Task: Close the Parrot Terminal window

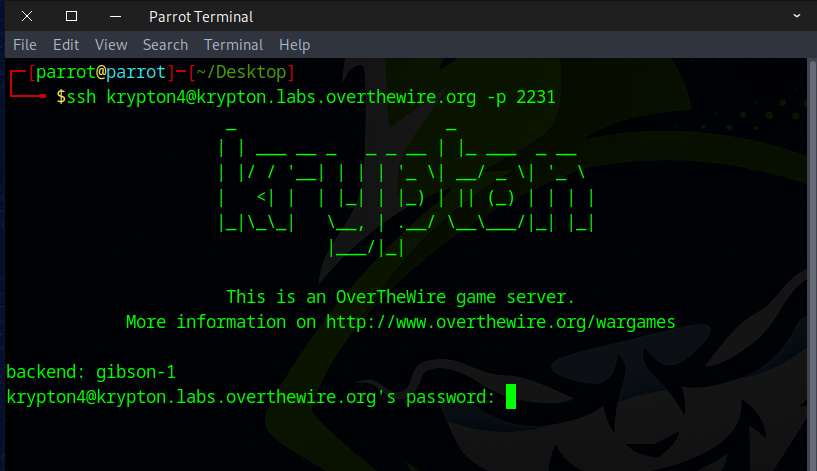Action: click(27, 17)
